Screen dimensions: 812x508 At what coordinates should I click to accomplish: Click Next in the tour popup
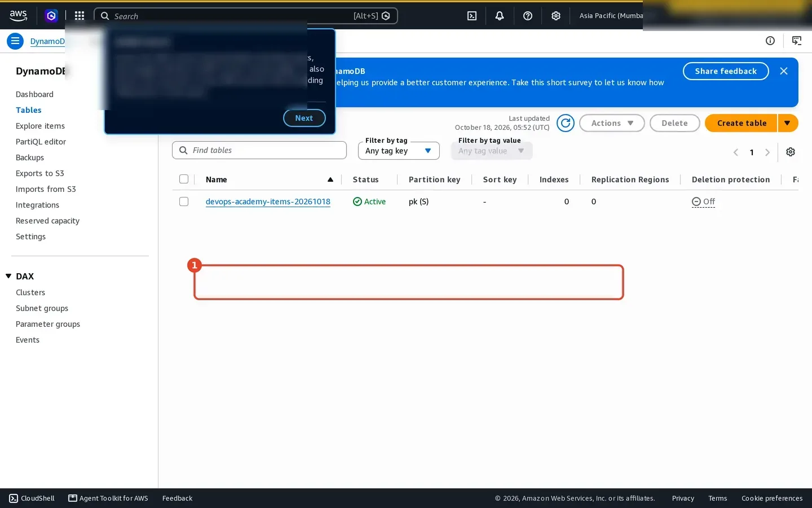304,118
